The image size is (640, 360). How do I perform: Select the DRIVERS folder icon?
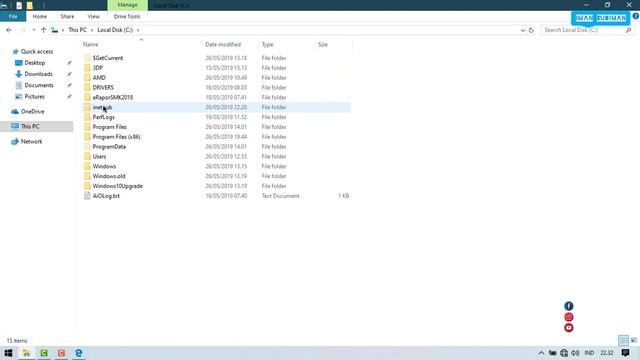click(87, 87)
